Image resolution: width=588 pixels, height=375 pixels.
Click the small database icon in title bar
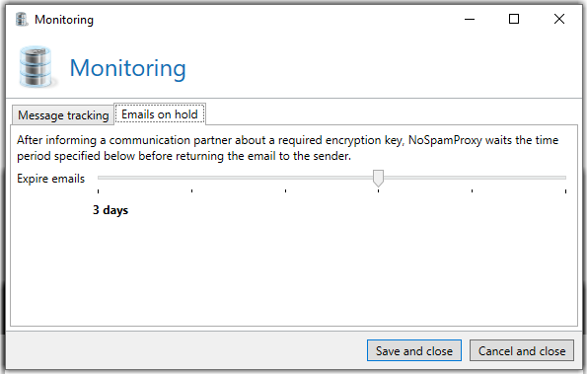[x=22, y=20]
